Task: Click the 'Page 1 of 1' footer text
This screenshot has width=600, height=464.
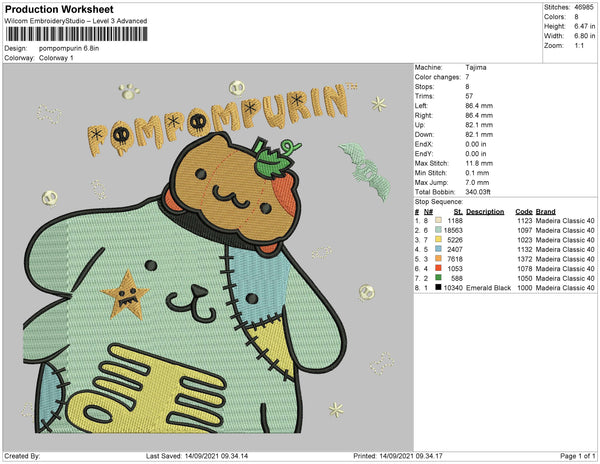Action: coord(577,456)
